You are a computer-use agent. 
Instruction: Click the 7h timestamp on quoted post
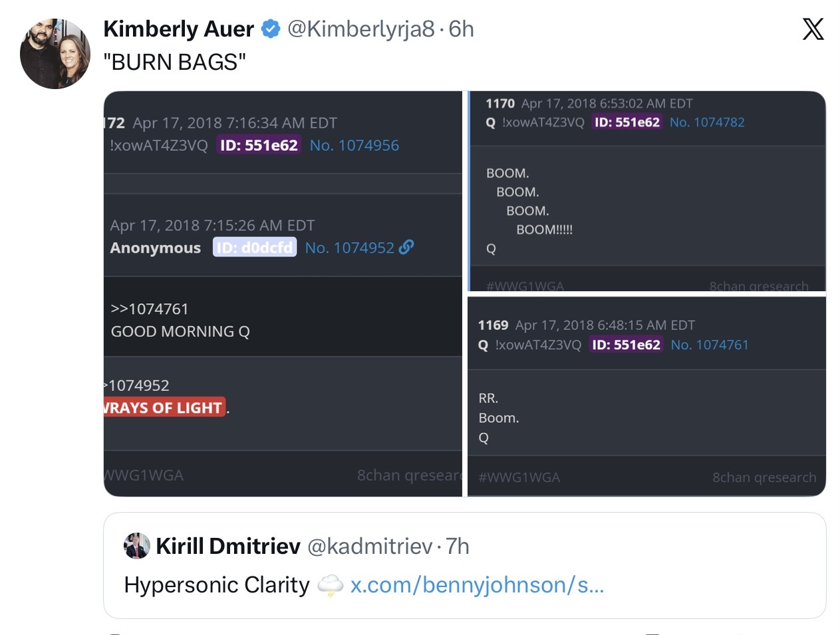[458, 546]
